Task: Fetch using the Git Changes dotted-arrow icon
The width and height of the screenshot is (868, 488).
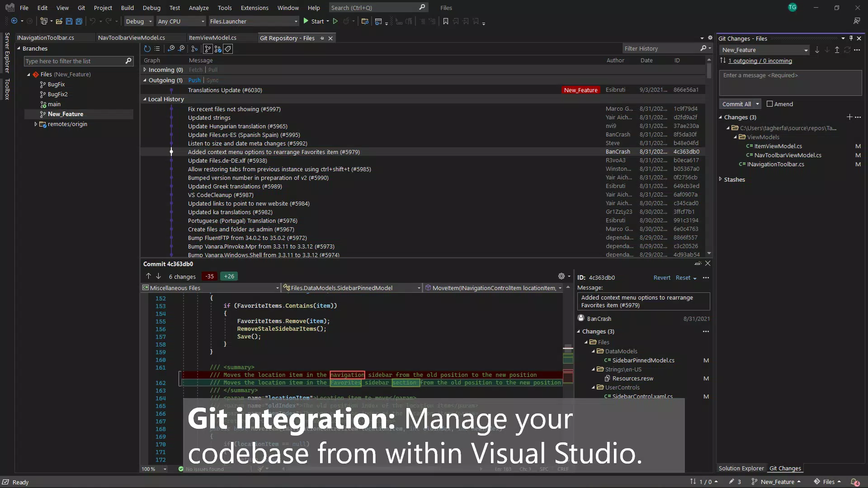Action: pyautogui.click(x=817, y=50)
